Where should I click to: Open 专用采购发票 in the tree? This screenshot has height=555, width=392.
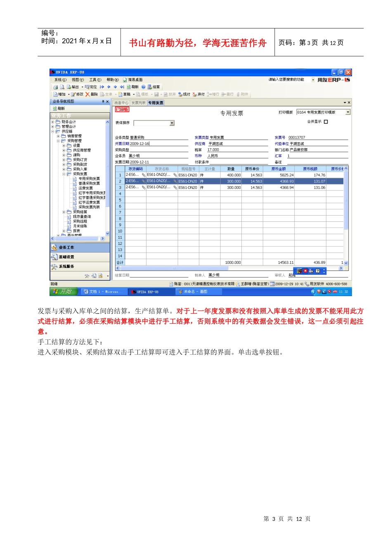89,179
